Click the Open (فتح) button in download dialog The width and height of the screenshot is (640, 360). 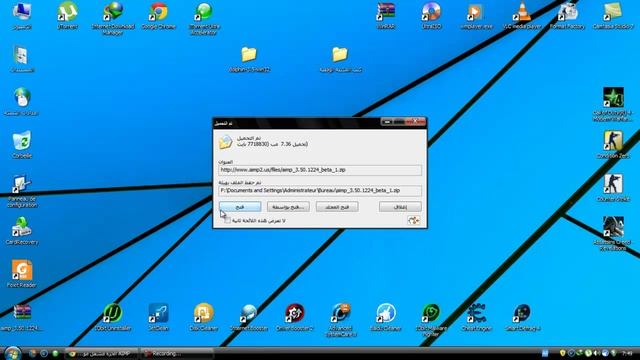240,207
